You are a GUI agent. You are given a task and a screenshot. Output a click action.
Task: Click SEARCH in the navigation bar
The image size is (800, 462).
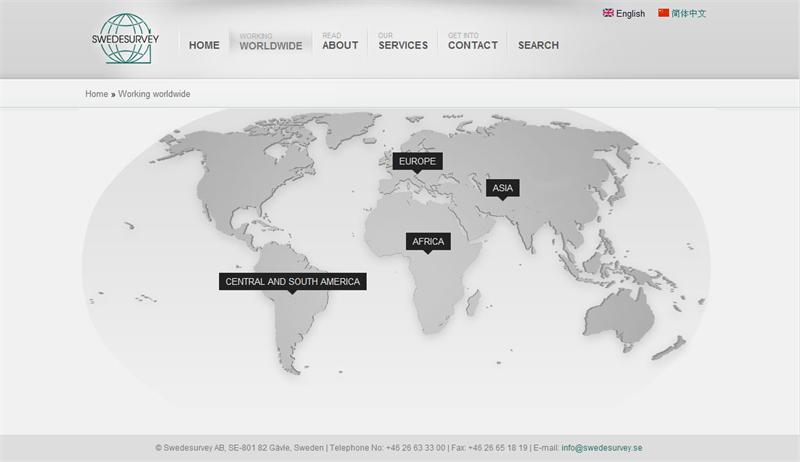[538, 45]
